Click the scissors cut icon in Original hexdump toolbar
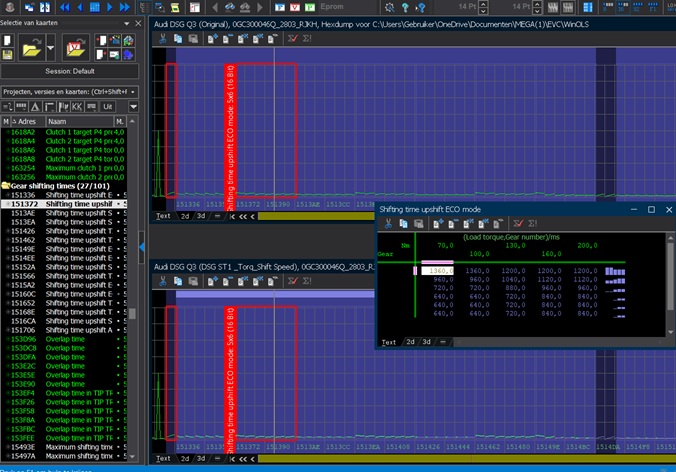676x472 pixels. pos(163,39)
